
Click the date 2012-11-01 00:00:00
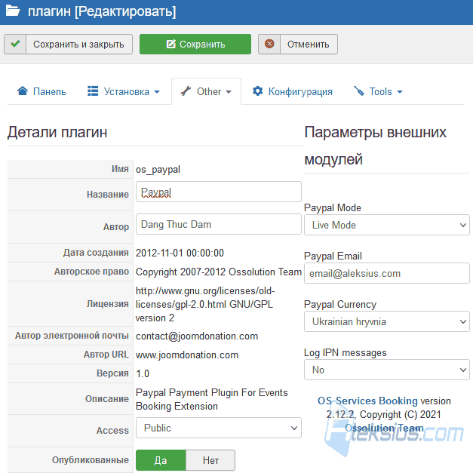pyautogui.click(x=180, y=253)
